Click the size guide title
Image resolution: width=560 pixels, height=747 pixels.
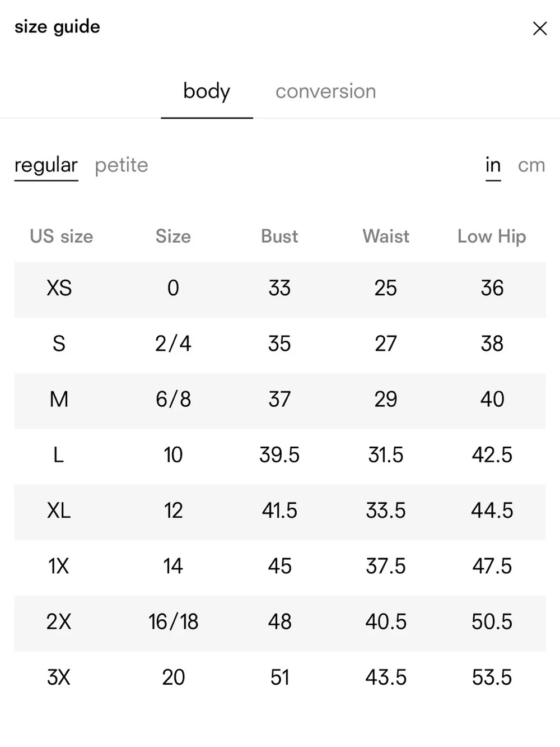[57, 26]
